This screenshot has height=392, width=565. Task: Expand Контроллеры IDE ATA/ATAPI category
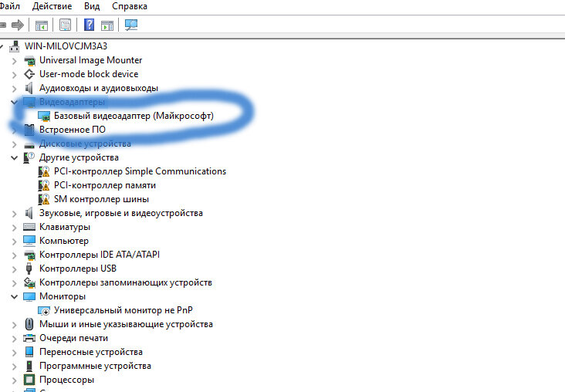coord(14,255)
